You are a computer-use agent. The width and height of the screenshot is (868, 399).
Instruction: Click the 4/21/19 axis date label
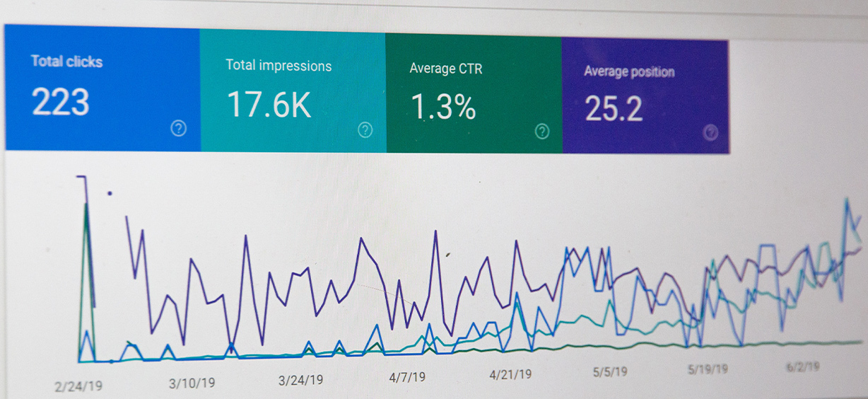click(511, 374)
